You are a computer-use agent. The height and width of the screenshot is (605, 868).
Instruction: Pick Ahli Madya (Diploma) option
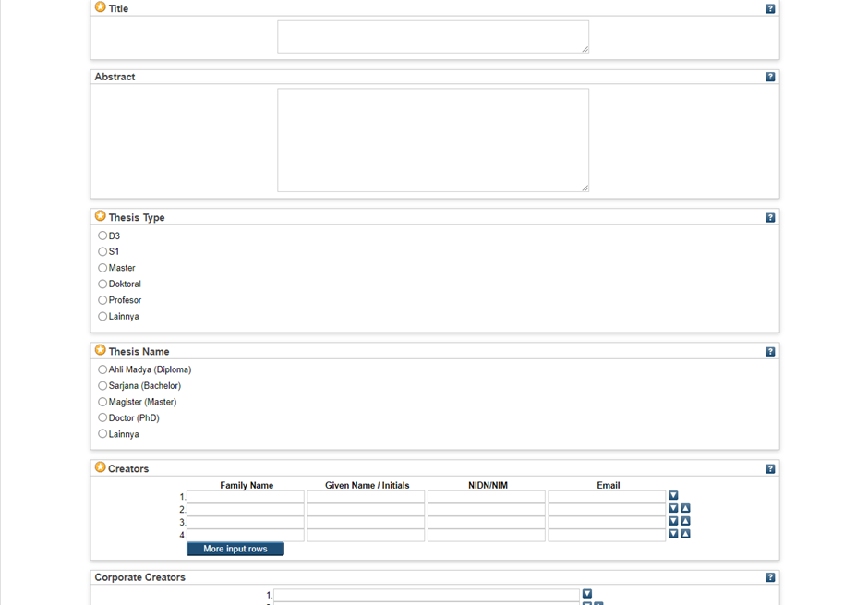[102, 369]
